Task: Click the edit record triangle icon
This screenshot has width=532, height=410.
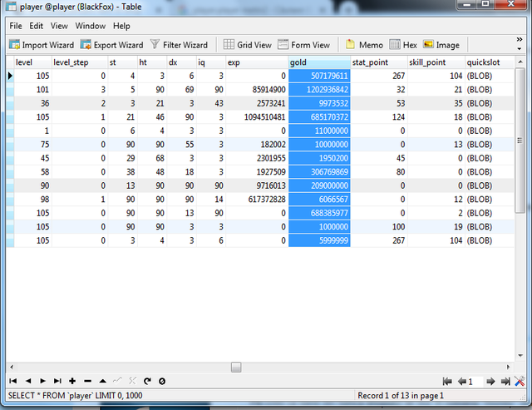Action: click(103, 381)
